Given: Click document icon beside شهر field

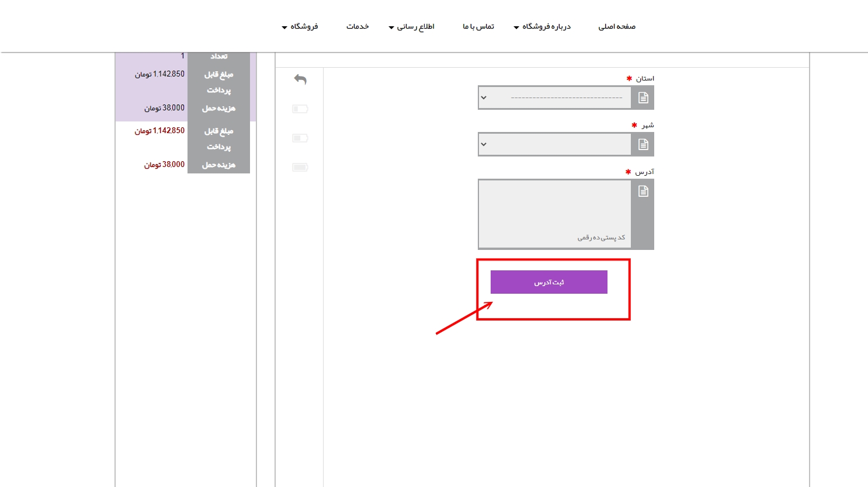Looking at the screenshot, I should (x=643, y=145).
